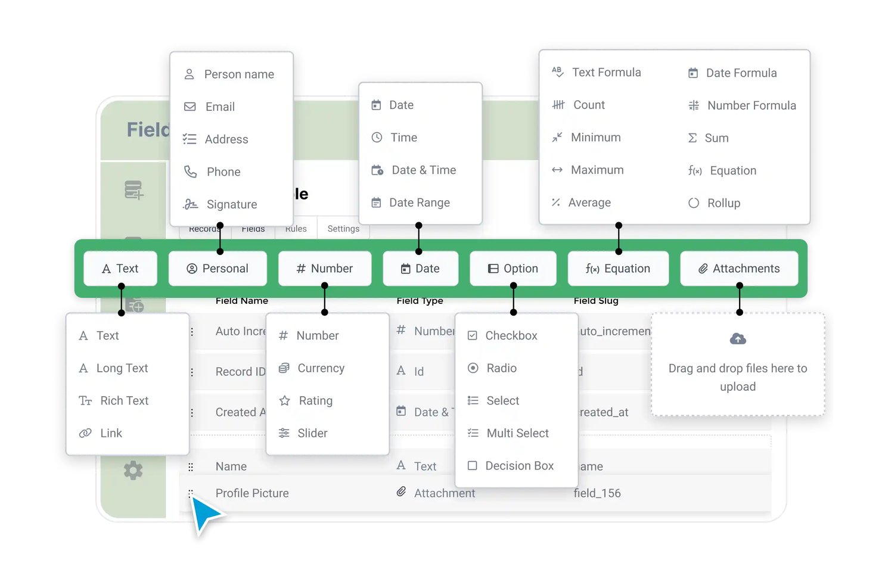Image resolution: width=882 pixels, height=588 pixels.
Task: Click the Rich Text Tt icon
Action: [85, 401]
